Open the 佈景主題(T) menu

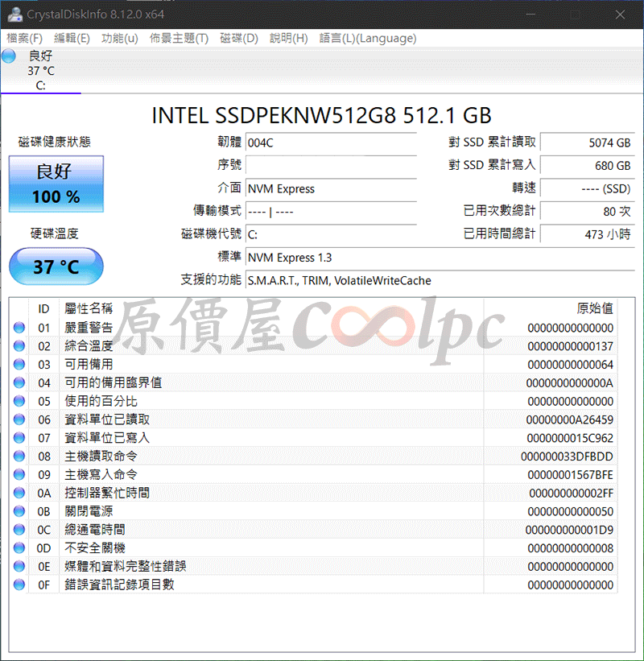pos(180,39)
